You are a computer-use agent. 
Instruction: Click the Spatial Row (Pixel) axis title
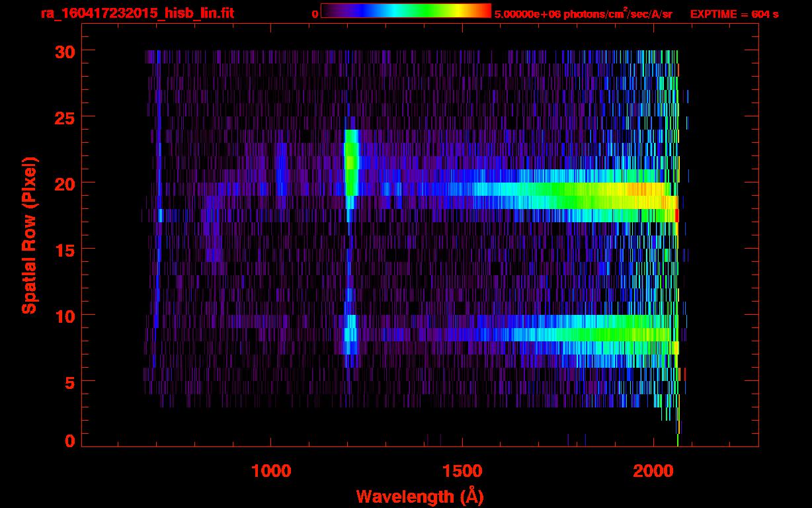tap(29, 235)
